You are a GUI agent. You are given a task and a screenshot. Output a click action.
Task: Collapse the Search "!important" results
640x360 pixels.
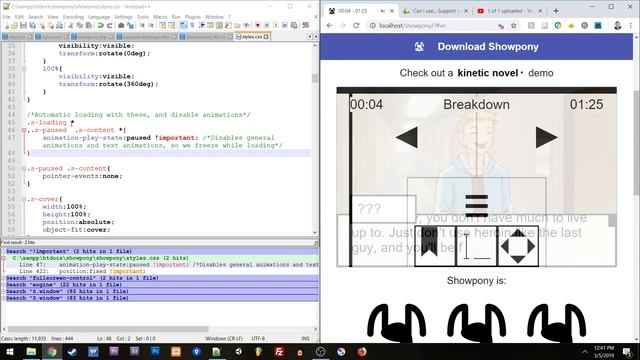pyautogui.click(x=3, y=251)
